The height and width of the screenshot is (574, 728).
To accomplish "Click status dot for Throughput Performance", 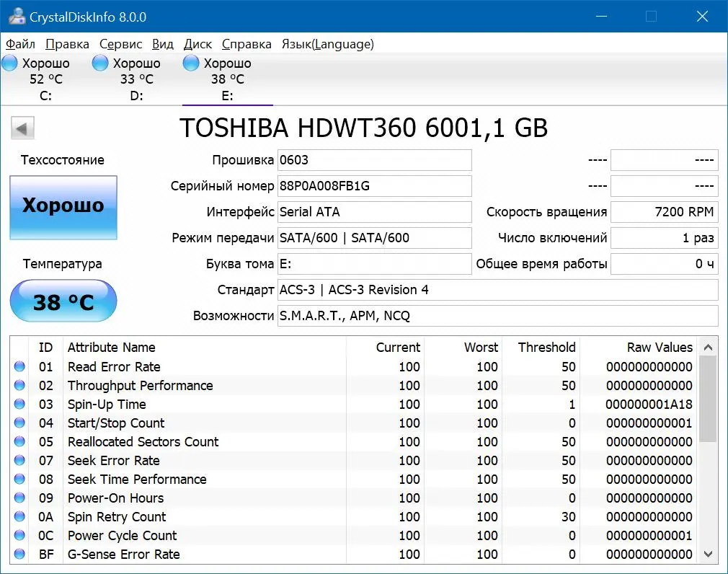I will pyautogui.click(x=19, y=385).
